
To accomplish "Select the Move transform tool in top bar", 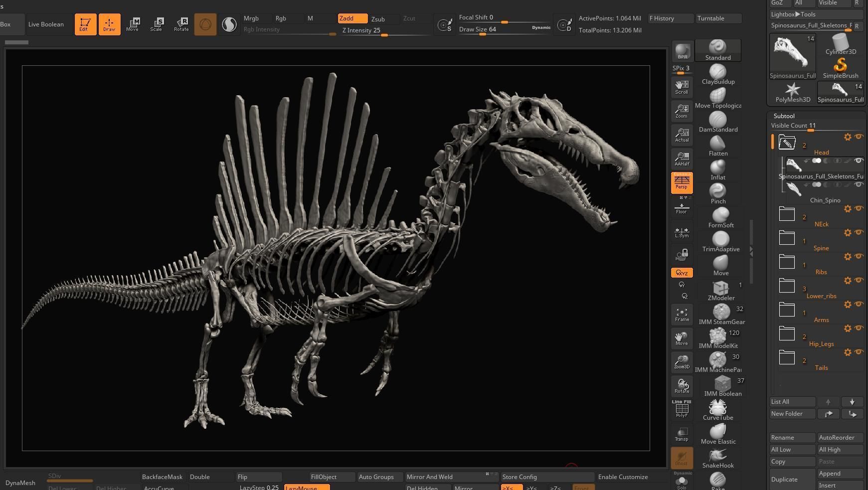I will 133,24.
